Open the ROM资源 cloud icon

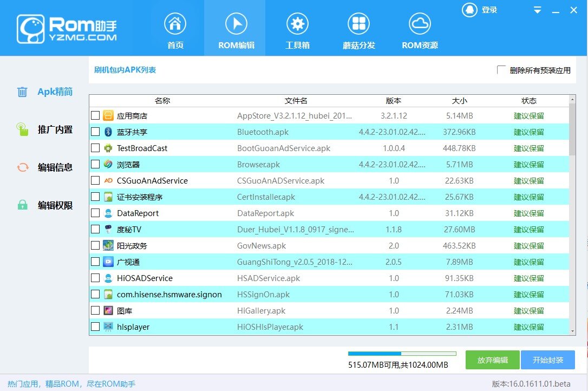[x=420, y=24]
